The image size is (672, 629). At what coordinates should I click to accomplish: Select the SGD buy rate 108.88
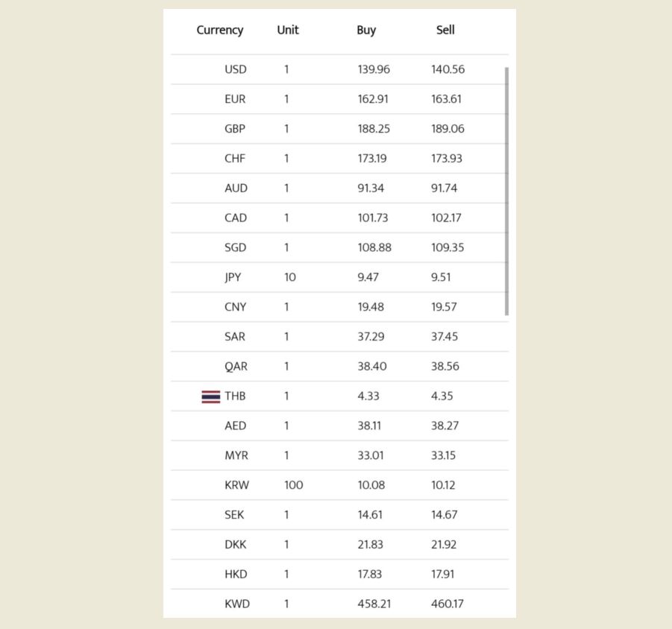(x=374, y=247)
